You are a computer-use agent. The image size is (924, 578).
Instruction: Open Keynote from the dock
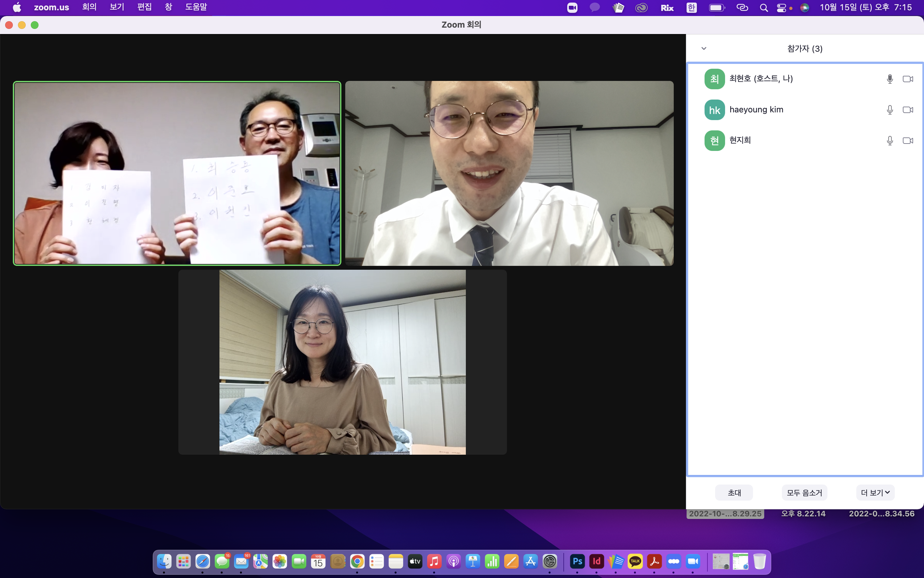coord(473,561)
